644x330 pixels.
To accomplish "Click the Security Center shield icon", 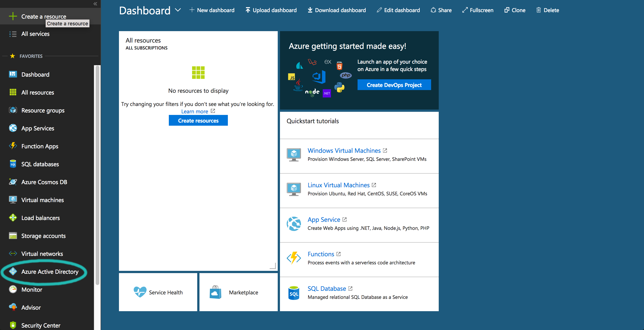I will [x=13, y=325].
